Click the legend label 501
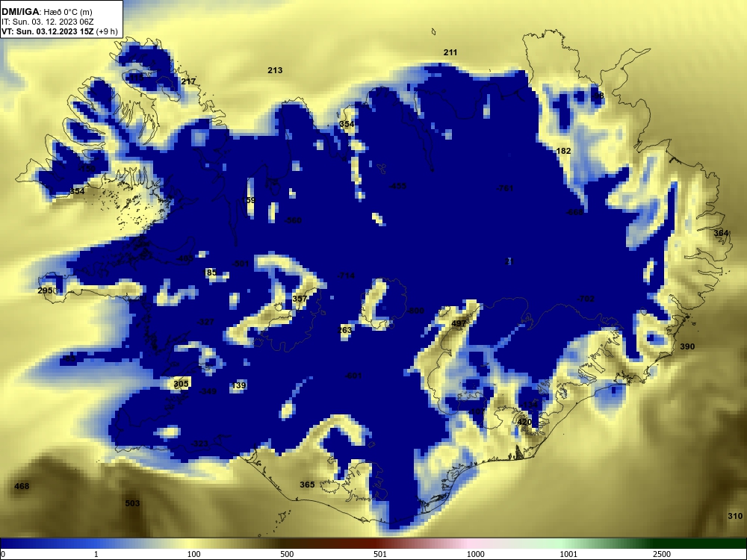The image size is (747, 560). tap(380, 554)
